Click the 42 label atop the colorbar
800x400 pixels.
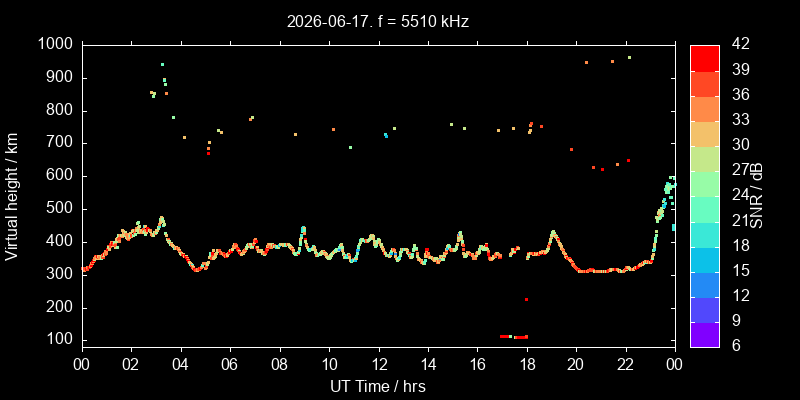click(x=740, y=44)
